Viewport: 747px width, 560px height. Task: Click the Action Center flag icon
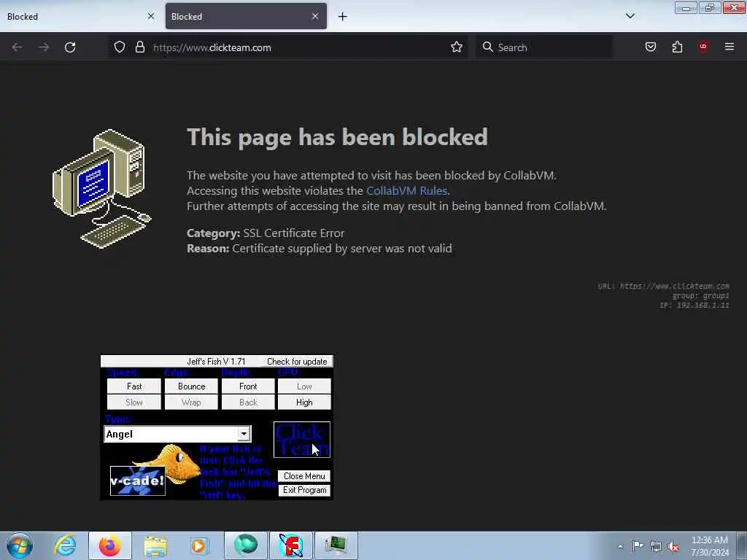pos(638,545)
